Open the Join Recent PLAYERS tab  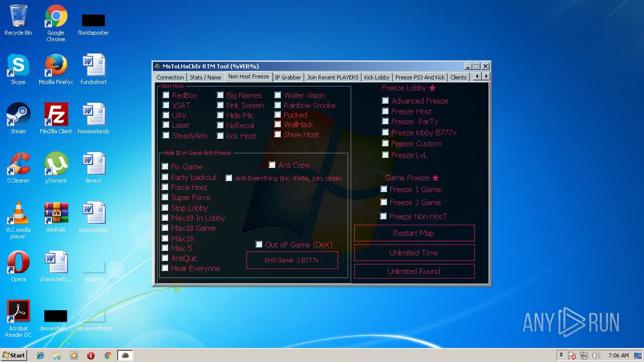click(333, 77)
